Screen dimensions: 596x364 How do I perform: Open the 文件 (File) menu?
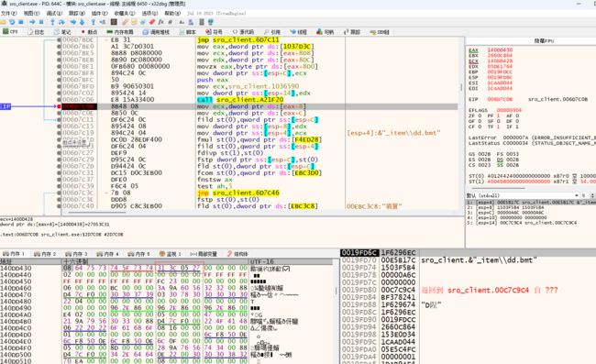point(9,14)
